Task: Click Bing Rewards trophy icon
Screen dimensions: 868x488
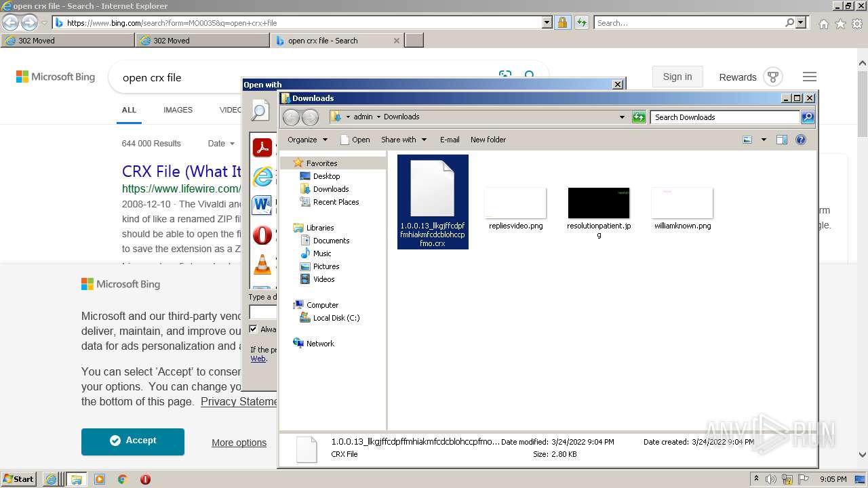Action: [773, 77]
